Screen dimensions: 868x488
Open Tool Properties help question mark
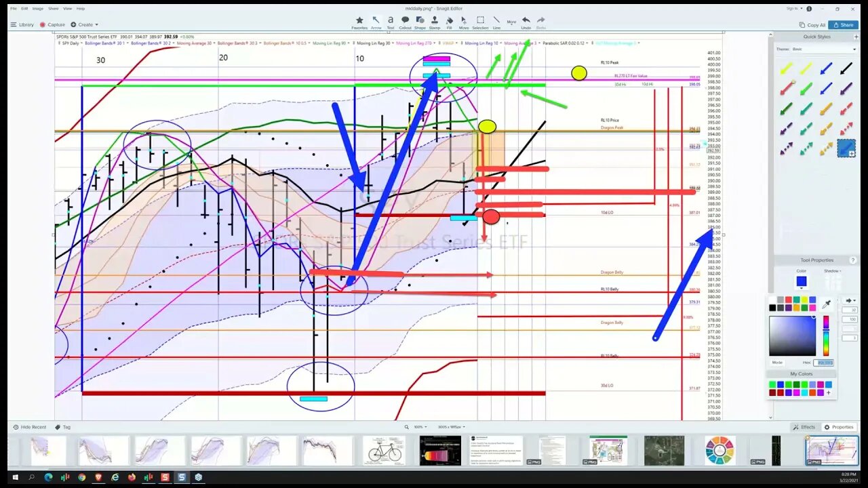(x=852, y=260)
